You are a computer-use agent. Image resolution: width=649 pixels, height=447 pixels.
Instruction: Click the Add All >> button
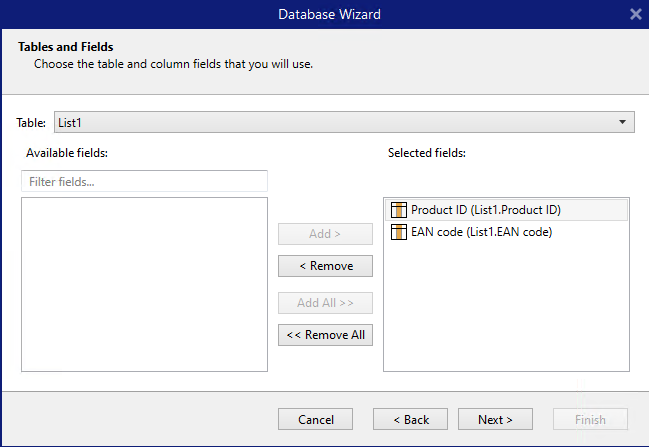tap(325, 303)
